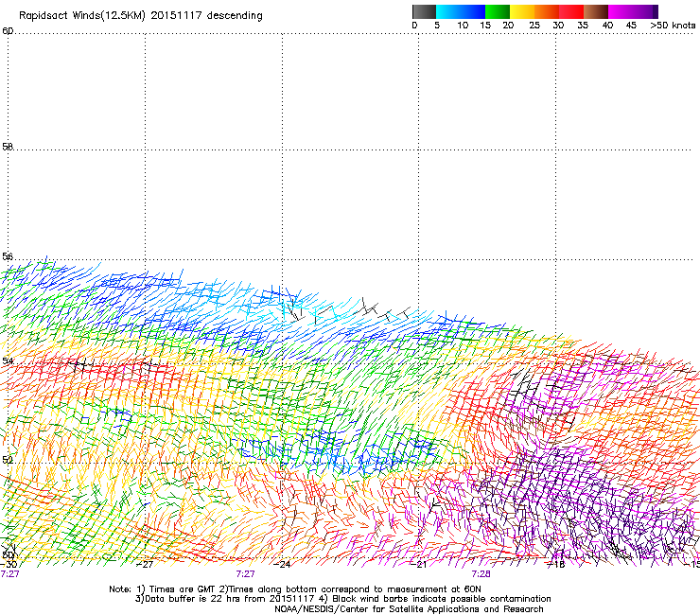The width and height of the screenshot is (700, 615).
Task: Click the latitude label '52'
Action: pos(8,460)
